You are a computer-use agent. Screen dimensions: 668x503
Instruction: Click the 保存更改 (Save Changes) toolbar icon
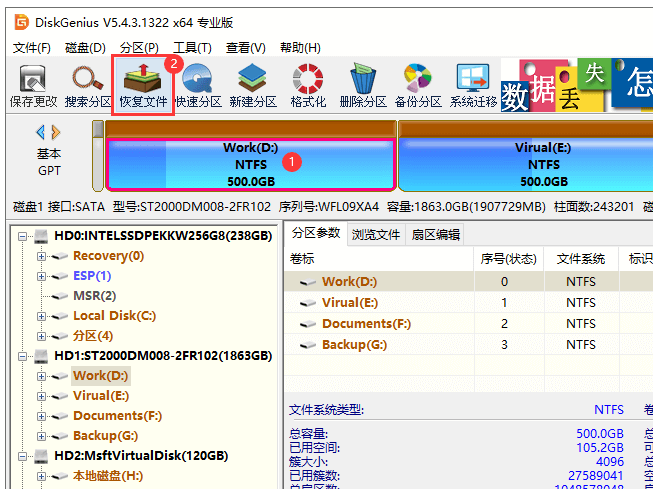[33, 83]
